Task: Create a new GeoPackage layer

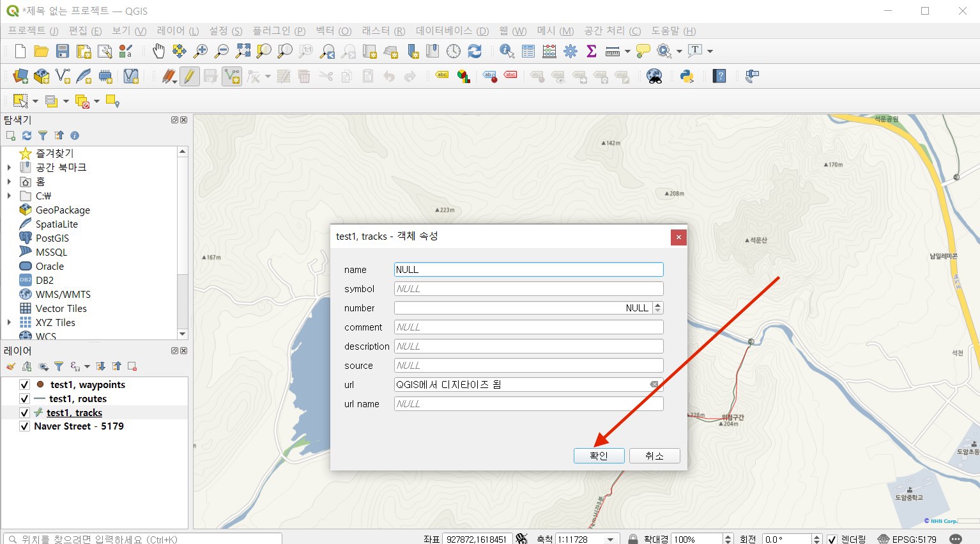Action: tap(42, 77)
